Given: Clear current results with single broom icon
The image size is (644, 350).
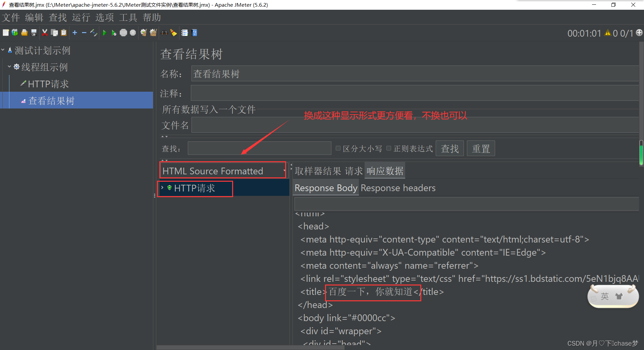Looking at the screenshot, I should (x=144, y=33).
